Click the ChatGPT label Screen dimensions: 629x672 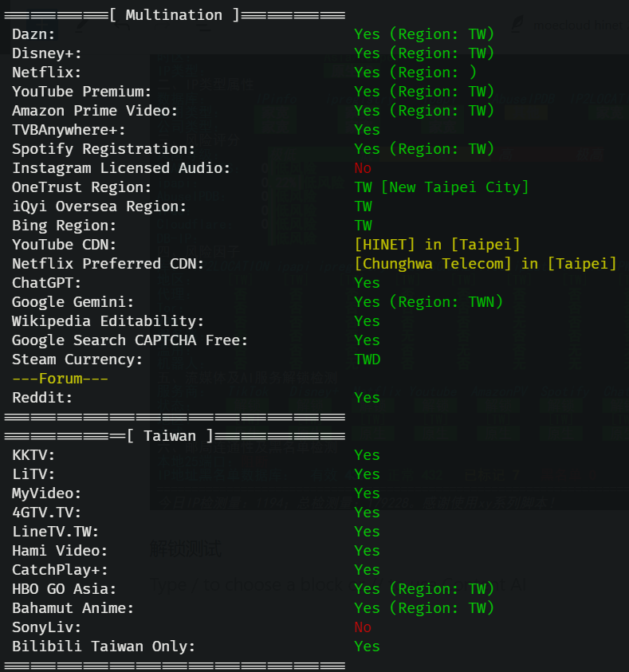pos(46,283)
